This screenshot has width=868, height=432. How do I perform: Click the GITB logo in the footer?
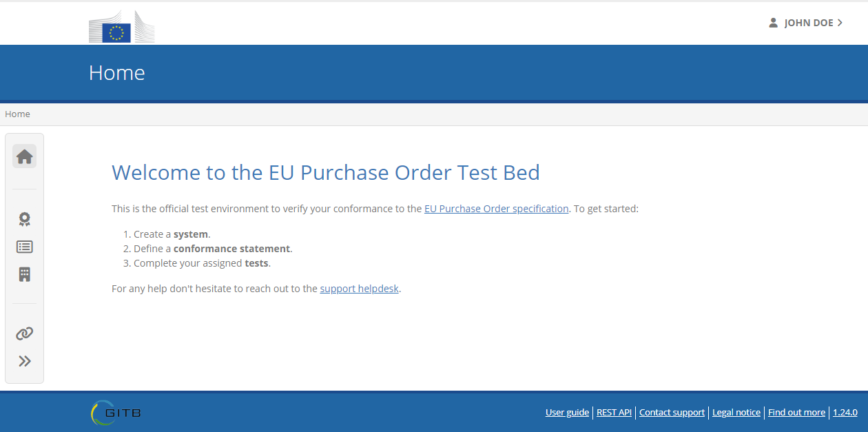(x=116, y=413)
